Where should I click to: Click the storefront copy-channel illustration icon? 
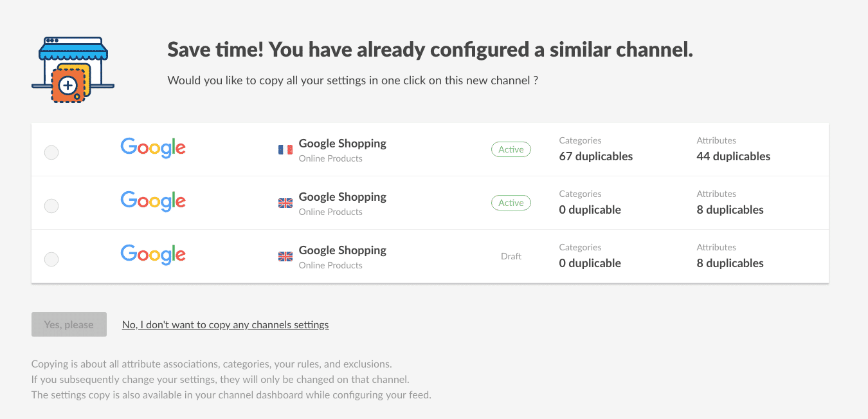click(73, 70)
